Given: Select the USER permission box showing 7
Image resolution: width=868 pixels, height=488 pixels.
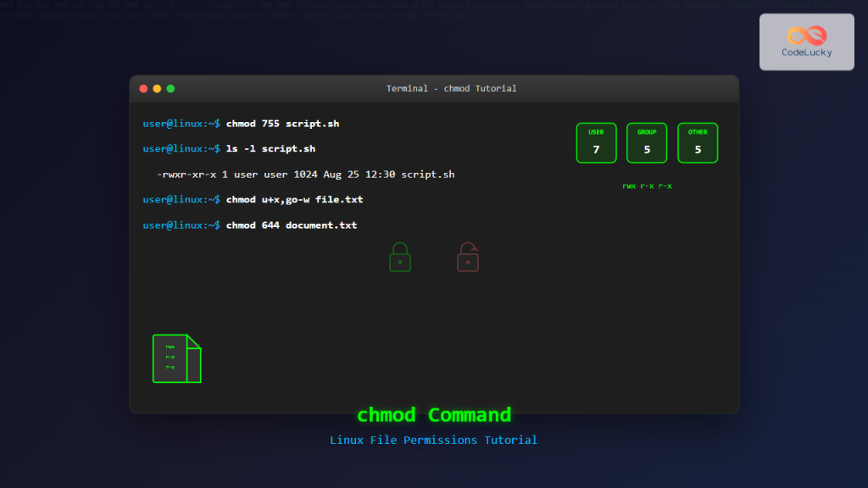Looking at the screenshot, I should [x=596, y=142].
